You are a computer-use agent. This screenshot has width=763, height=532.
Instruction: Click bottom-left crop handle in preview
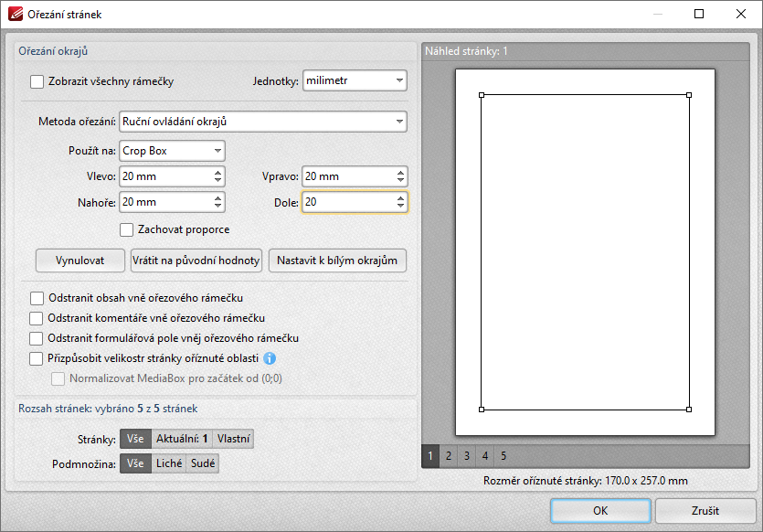point(482,410)
